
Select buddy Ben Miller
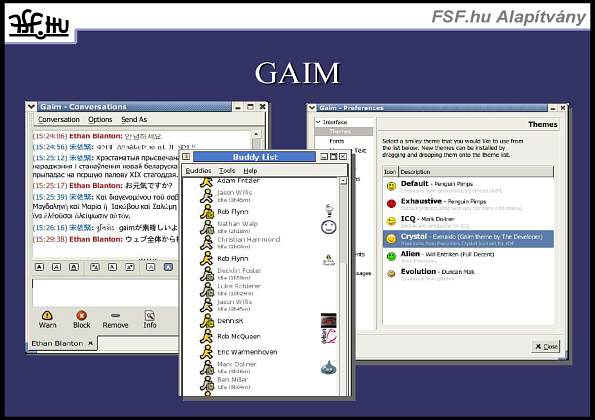click(232, 379)
